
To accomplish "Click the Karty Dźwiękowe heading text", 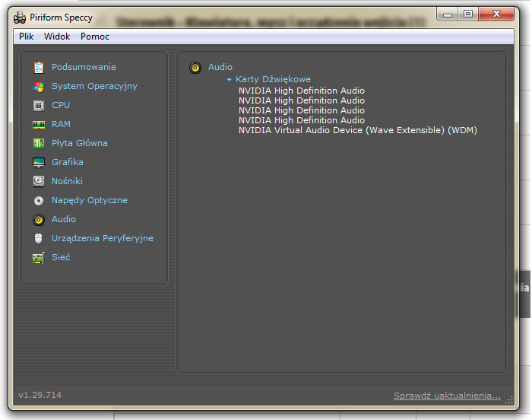I will [273, 79].
